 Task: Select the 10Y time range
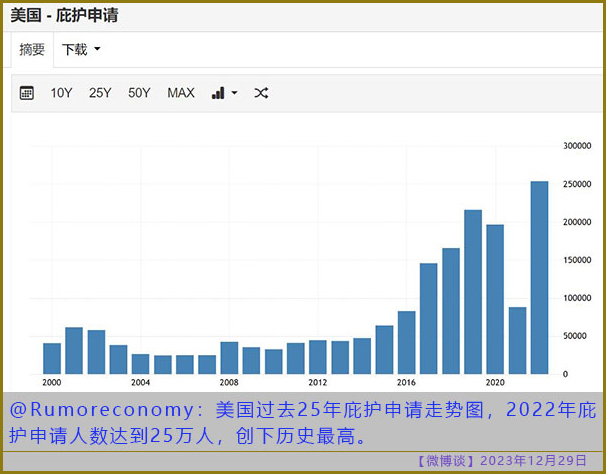[x=62, y=93]
